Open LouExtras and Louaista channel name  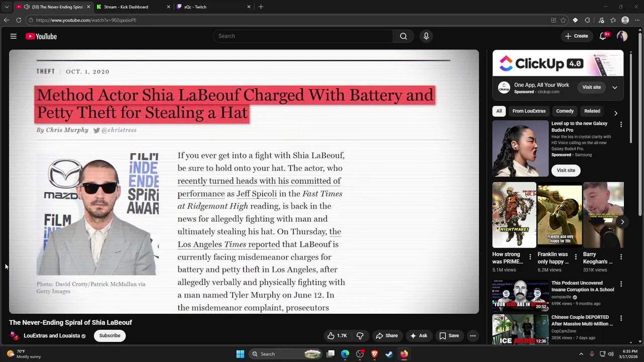(x=52, y=336)
